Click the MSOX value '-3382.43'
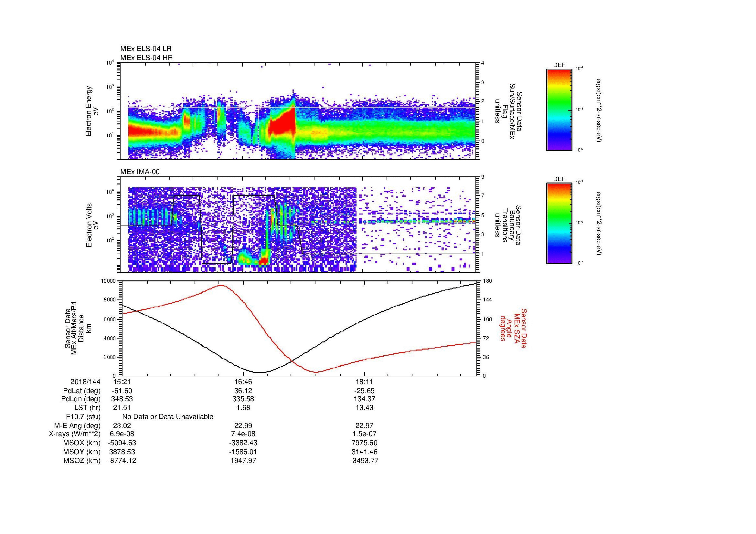Image resolution: width=756 pixels, height=534 pixels. 243,443
